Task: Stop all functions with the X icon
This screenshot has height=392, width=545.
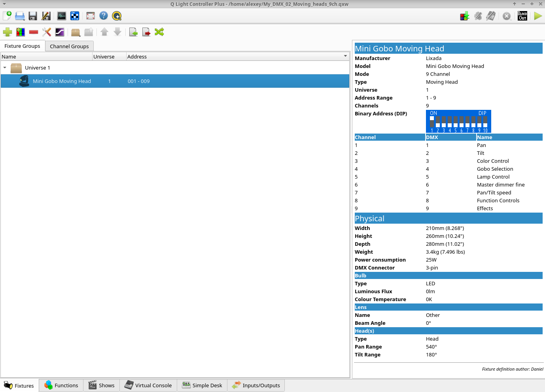Action: [x=507, y=16]
